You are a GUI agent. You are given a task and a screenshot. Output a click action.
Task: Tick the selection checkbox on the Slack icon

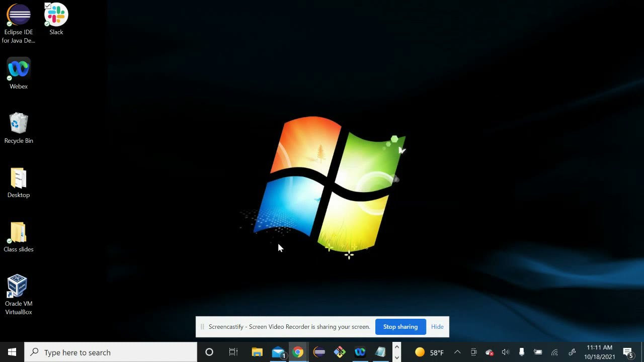pos(48,6)
